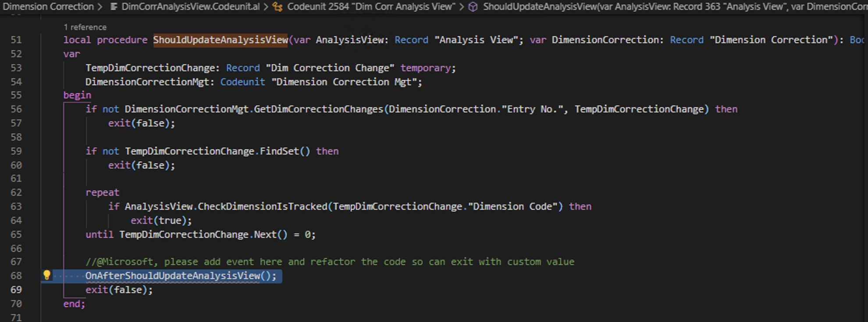868x322 pixels.
Task: Click line number 63 in the gutter
Action: (x=16, y=206)
